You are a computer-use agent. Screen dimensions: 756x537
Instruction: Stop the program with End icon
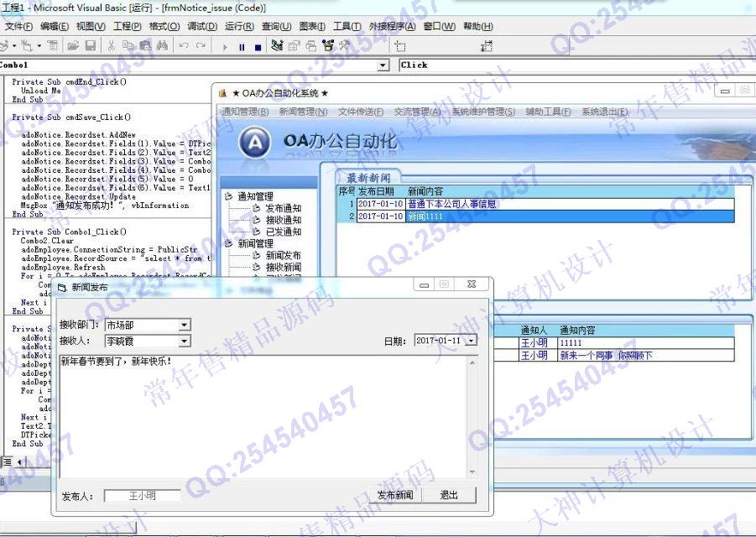[258, 47]
